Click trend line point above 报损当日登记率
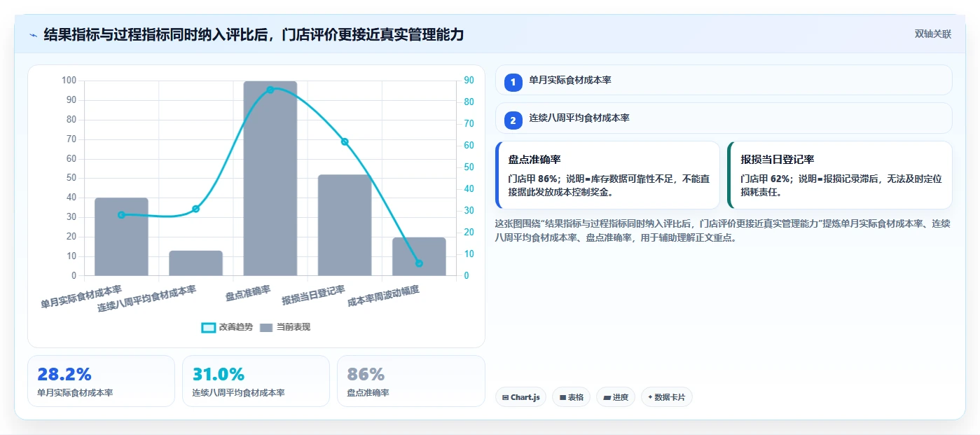This screenshot has width=980, height=435. (345, 141)
